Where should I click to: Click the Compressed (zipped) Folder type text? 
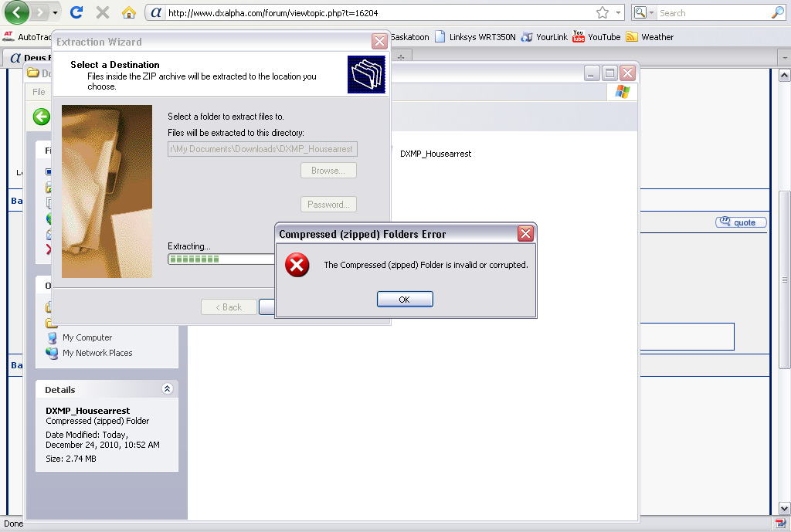[97, 421]
